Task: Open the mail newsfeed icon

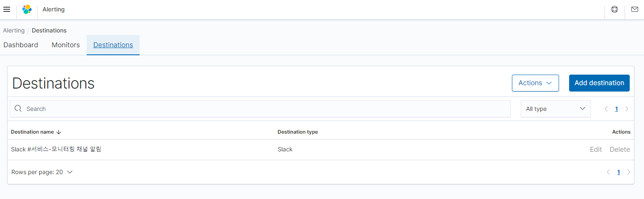Action: tap(634, 9)
